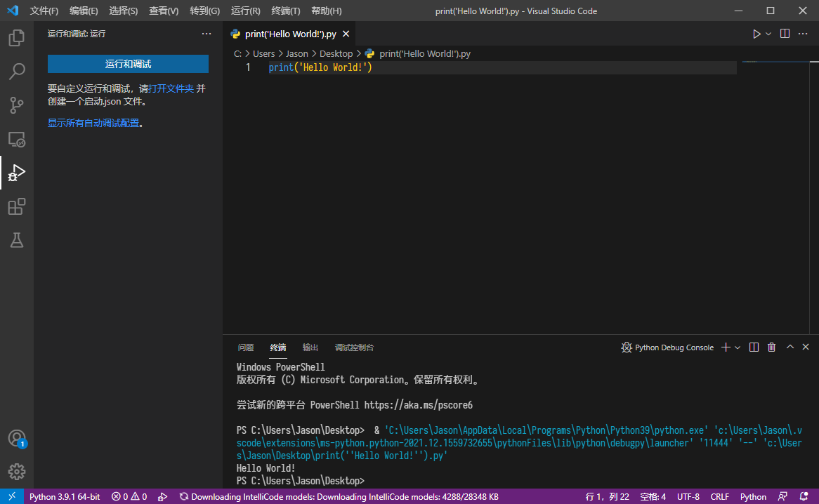The image size is (819, 504).
Task: Open the Search view icon
Action: coord(16,71)
